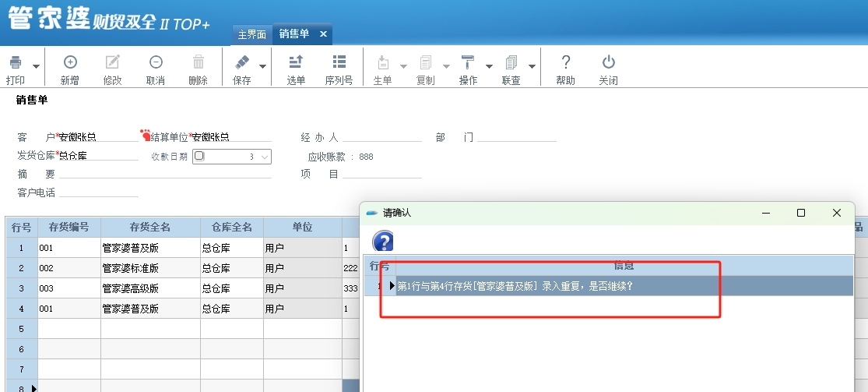
Task: Switch to the 主界面 tab
Action: [x=252, y=34]
